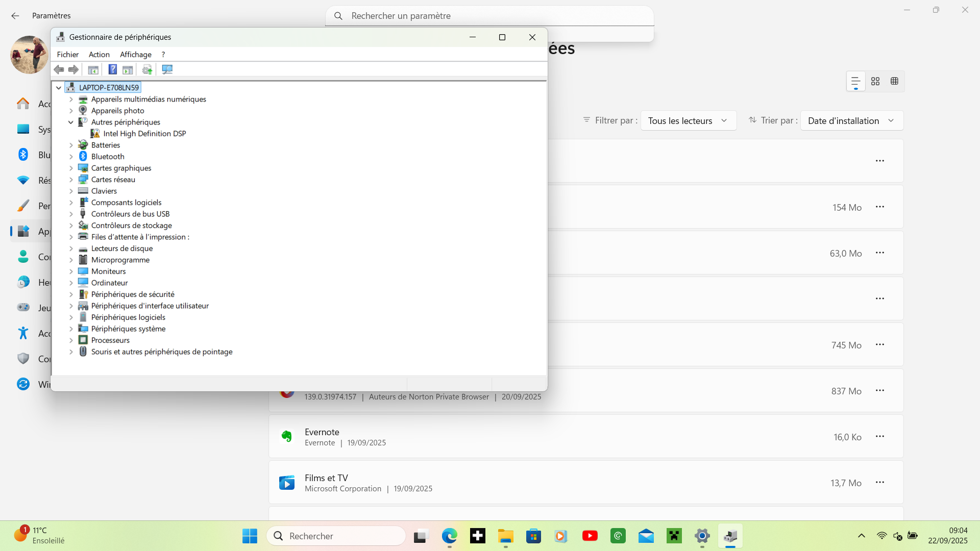Select Files d'attente à l'impression
980x551 pixels.
tap(140, 237)
